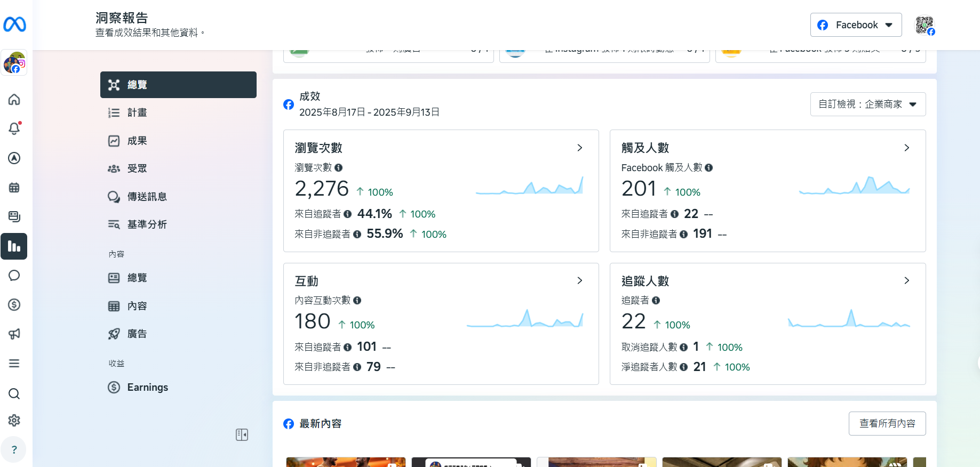Image resolution: width=980 pixels, height=467 pixels.
Task: Expand the 追蹤人數 card arrow
Action: coord(906,280)
